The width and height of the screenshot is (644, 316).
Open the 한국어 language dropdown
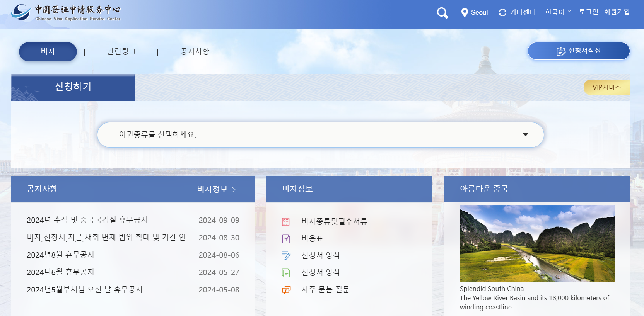558,12
